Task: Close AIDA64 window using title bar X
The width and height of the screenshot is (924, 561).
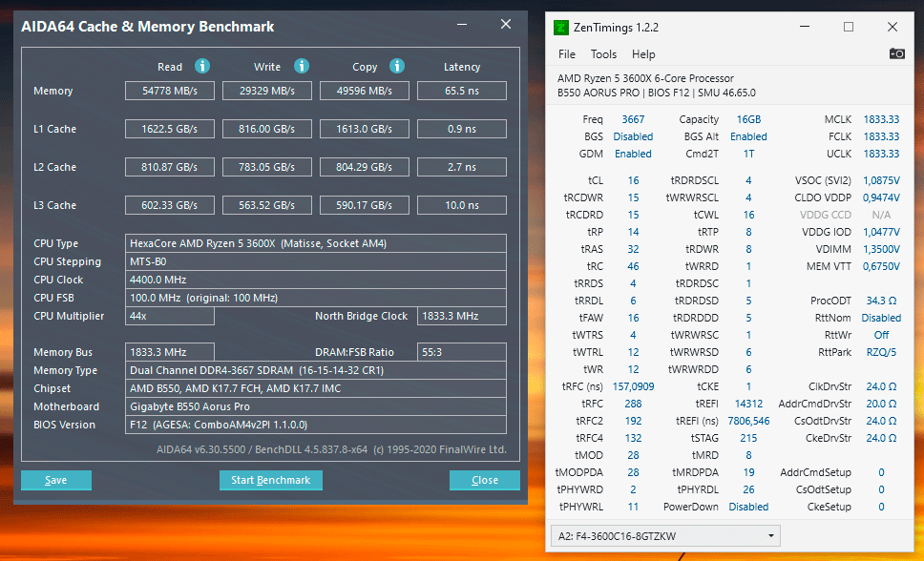Action: coord(506,24)
